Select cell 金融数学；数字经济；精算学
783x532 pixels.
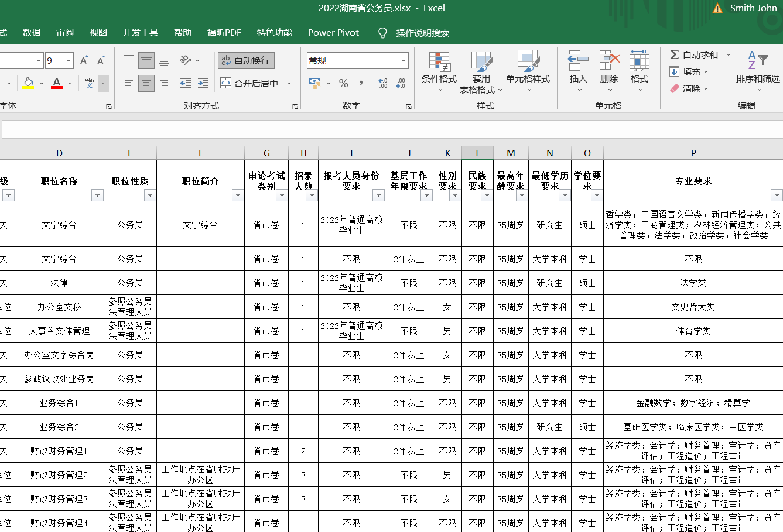pyautogui.click(x=693, y=403)
